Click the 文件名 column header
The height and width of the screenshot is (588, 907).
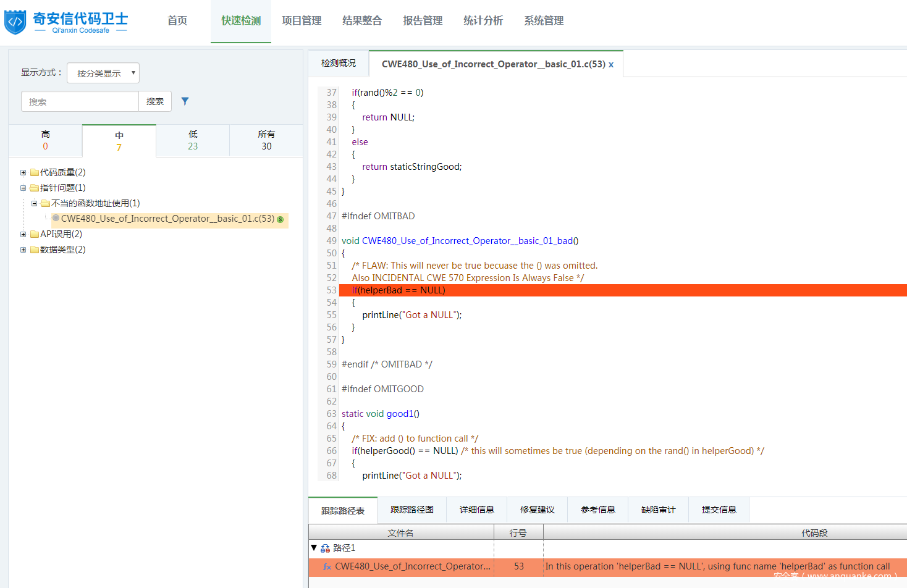click(401, 532)
